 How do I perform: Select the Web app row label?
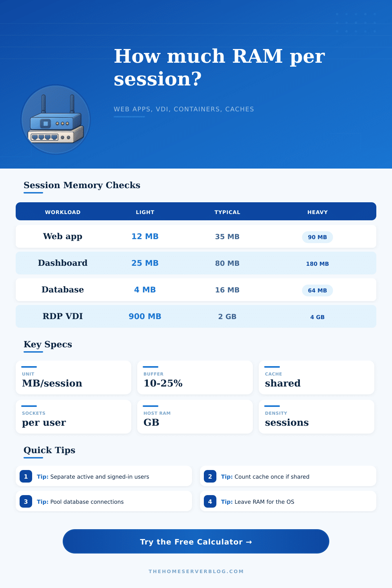pos(63,236)
